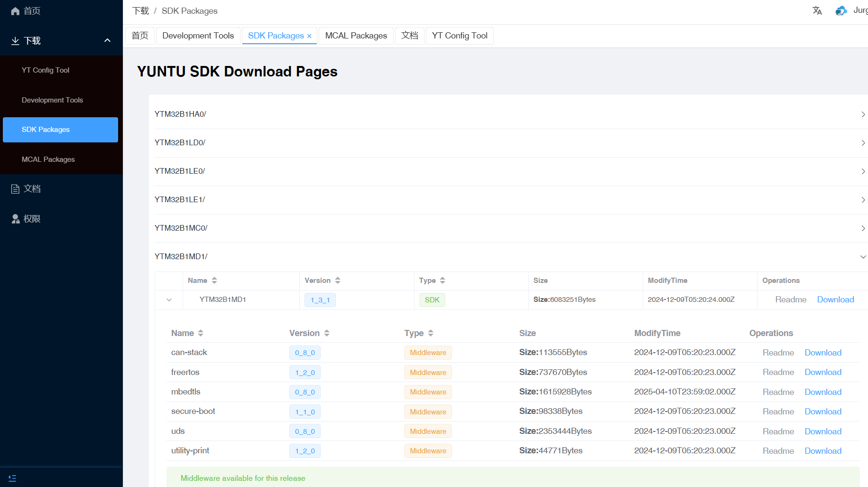Open Readme for utility-print
Image resolution: width=868 pixels, height=487 pixels.
click(x=778, y=451)
